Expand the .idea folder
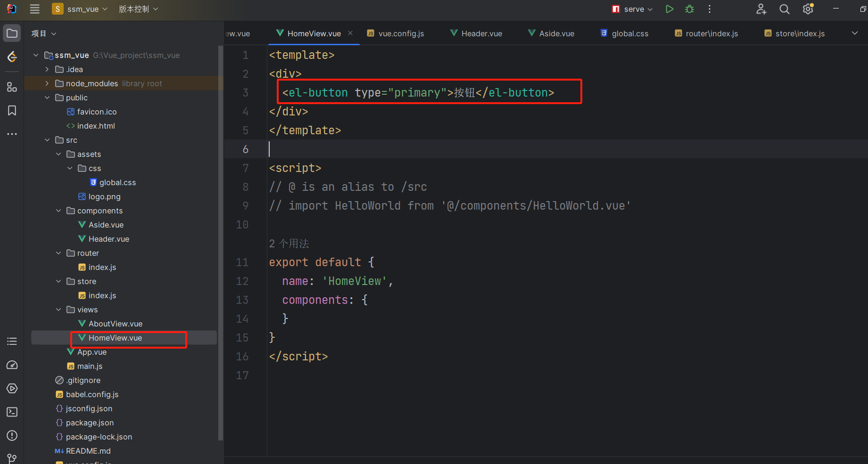868x464 pixels. click(47, 69)
